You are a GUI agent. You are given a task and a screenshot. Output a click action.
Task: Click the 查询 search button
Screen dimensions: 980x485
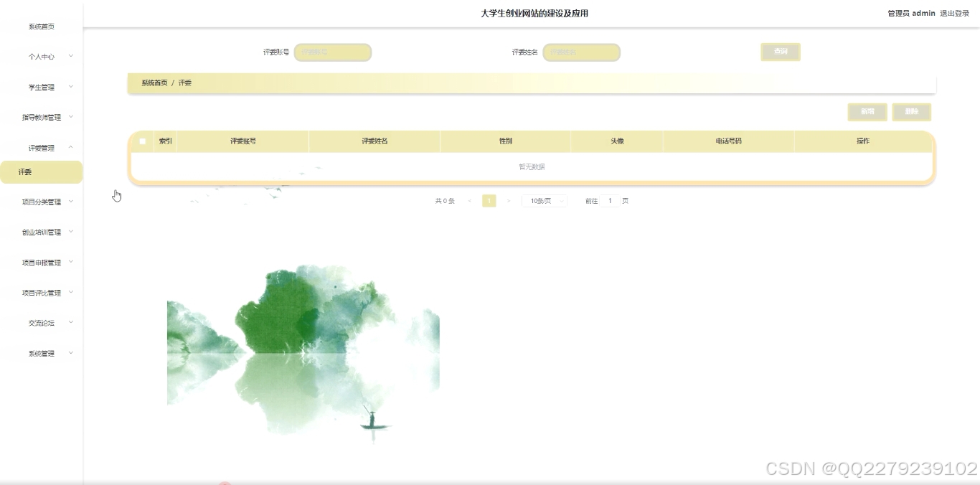pos(780,52)
